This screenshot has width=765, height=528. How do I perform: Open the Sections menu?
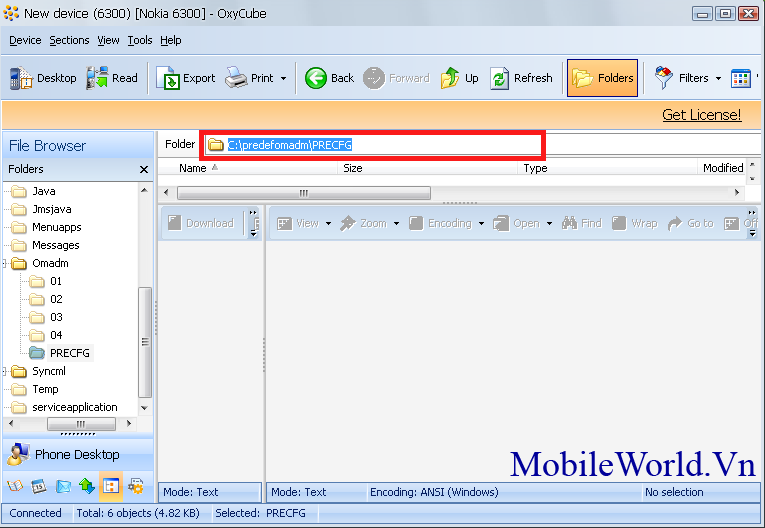coord(69,40)
